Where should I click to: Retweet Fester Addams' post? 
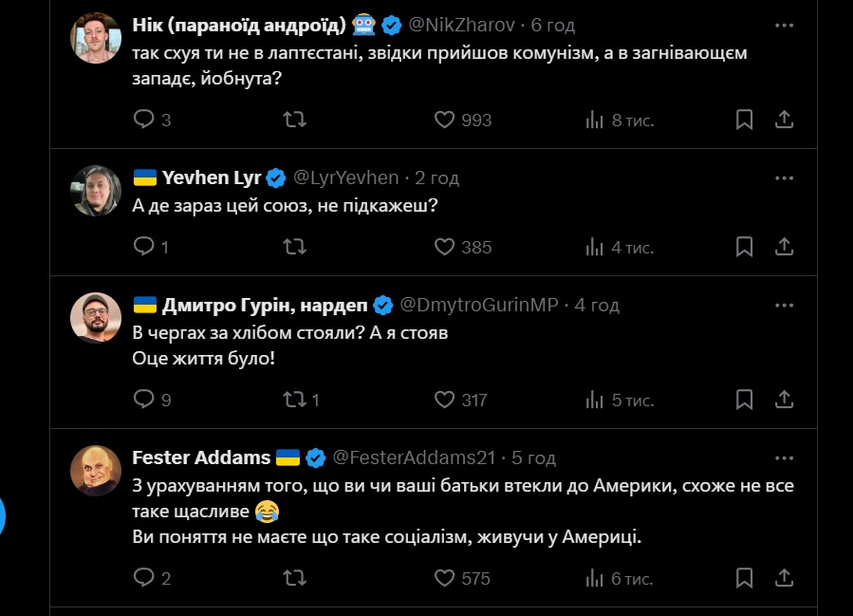[295, 577]
